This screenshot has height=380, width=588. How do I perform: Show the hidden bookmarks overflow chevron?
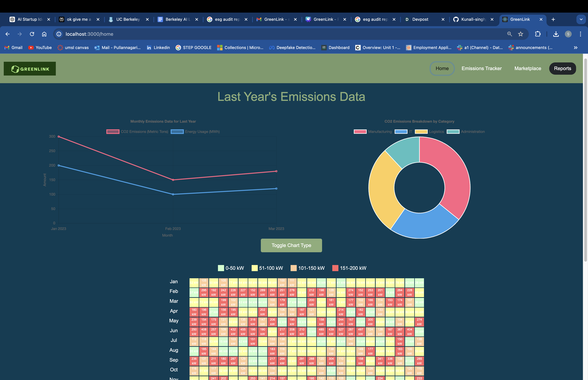click(576, 48)
